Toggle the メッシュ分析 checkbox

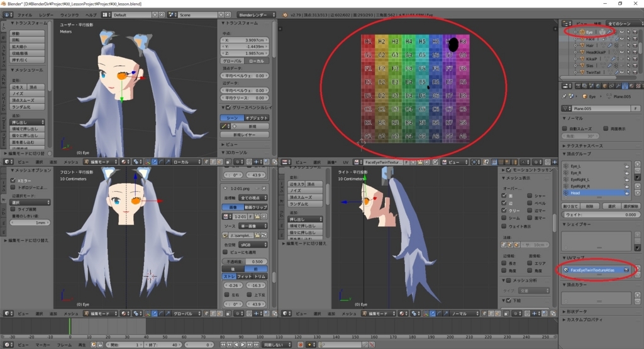coord(508,280)
